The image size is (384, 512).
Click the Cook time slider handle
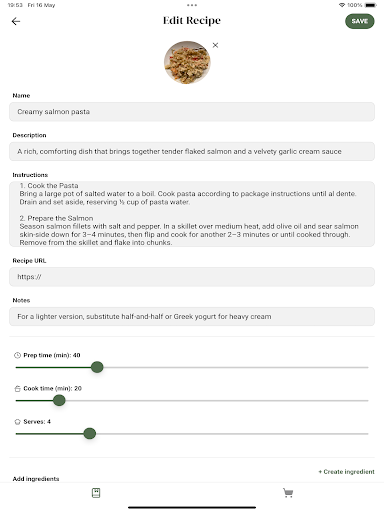click(x=59, y=400)
